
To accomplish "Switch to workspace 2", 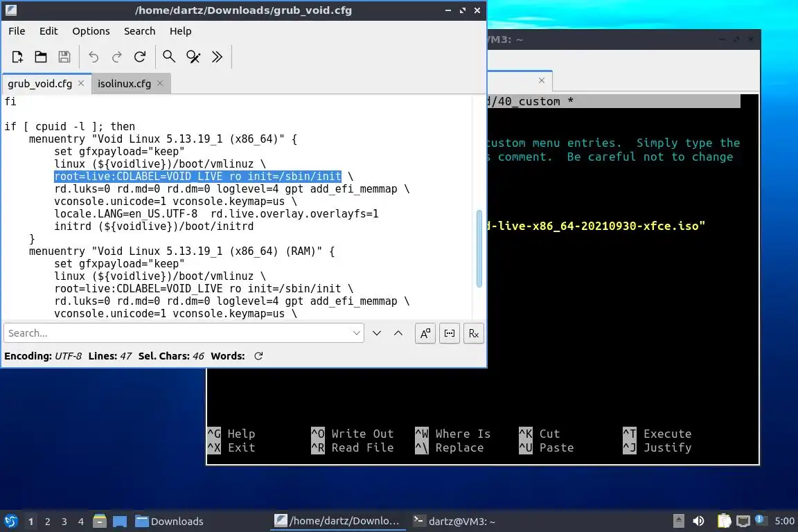I will (x=47, y=522).
